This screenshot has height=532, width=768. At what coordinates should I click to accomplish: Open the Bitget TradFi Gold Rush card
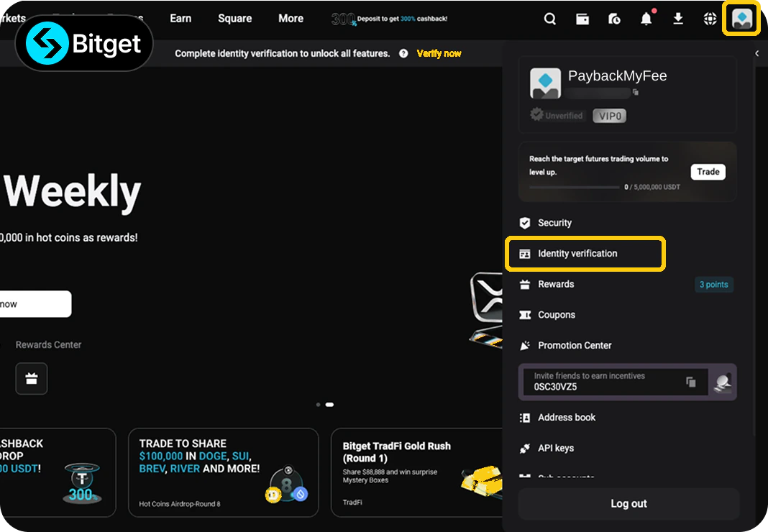[416, 473]
